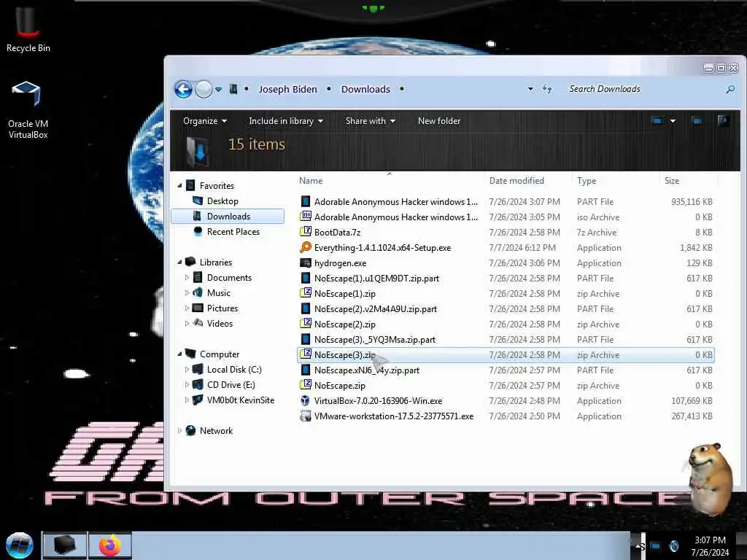Image resolution: width=747 pixels, height=560 pixels.
Task: Click the help icon in toolbar
Action: pos(723,121)
